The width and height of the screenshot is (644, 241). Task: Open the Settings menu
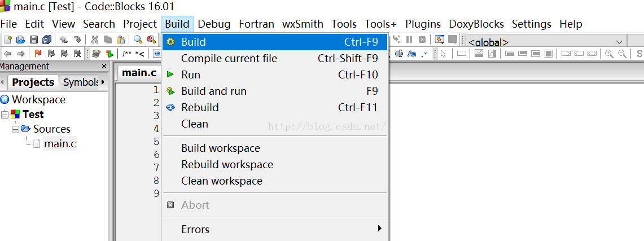(x=532, y=24)
